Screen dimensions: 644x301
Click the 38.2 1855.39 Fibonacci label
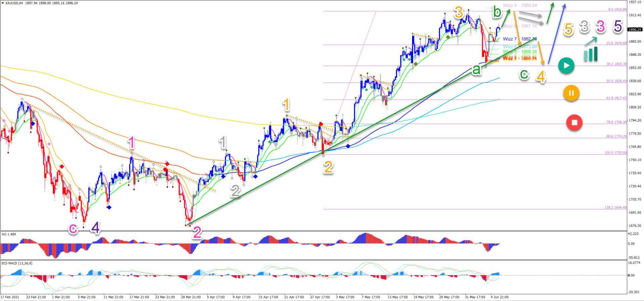click(616, 64)
